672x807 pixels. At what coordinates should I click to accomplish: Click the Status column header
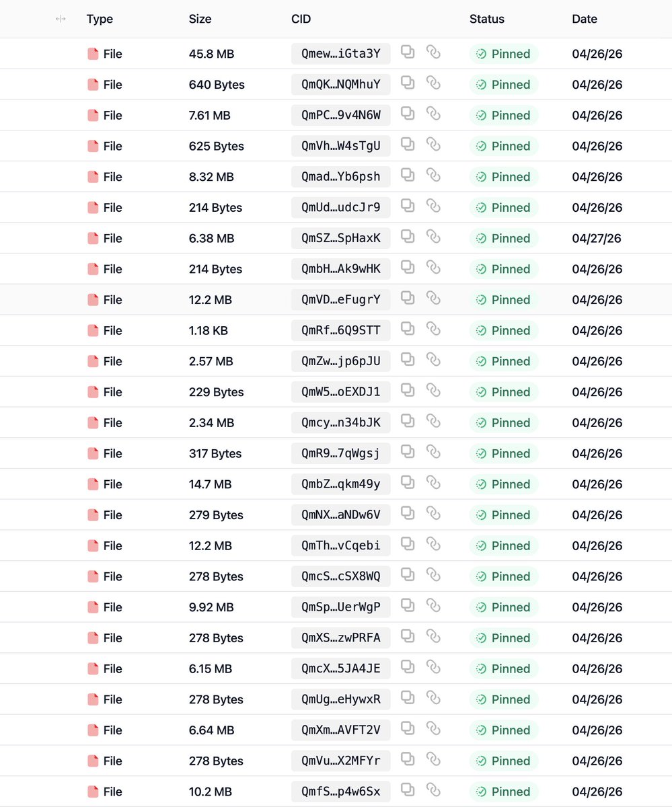click(x=487, y=19)
